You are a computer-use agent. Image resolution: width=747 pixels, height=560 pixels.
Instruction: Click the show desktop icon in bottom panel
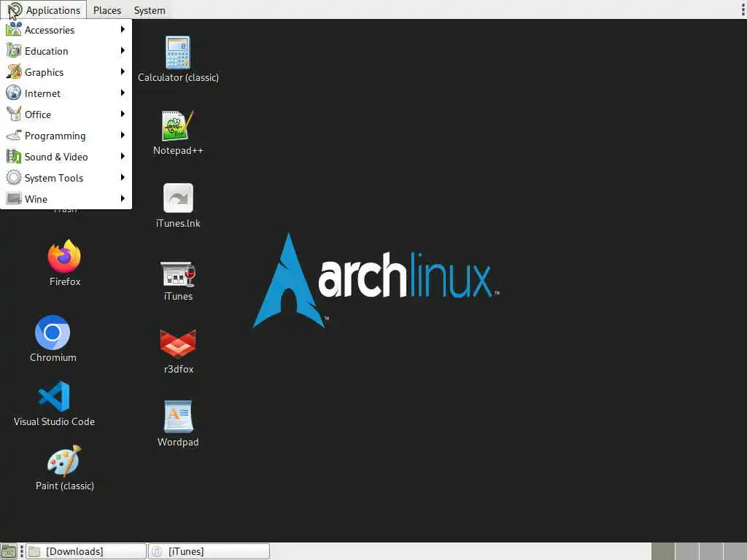point(9,551)
